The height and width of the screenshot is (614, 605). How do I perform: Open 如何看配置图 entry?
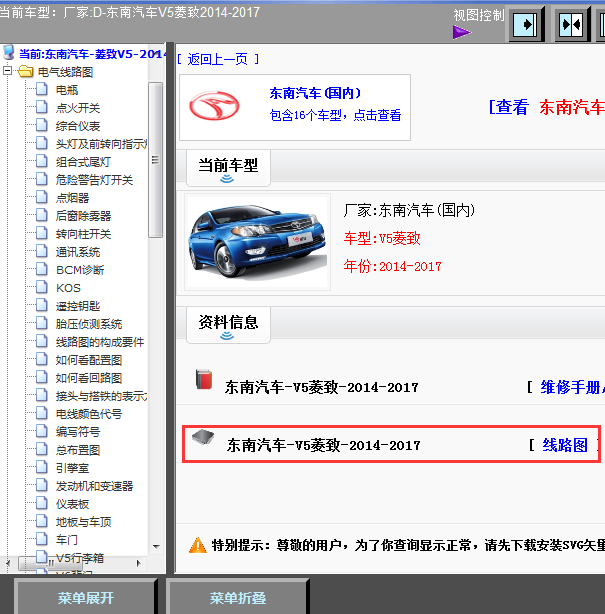(x=89, y=360)
